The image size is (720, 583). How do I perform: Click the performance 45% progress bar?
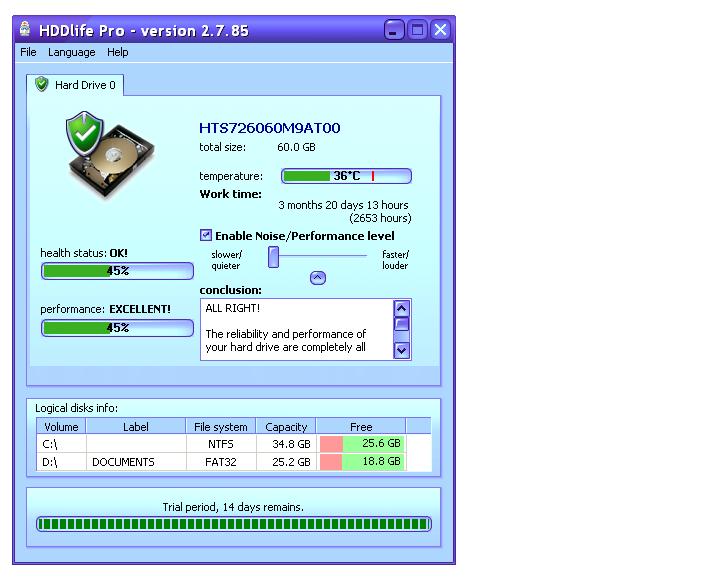click(x=117, y=328)
